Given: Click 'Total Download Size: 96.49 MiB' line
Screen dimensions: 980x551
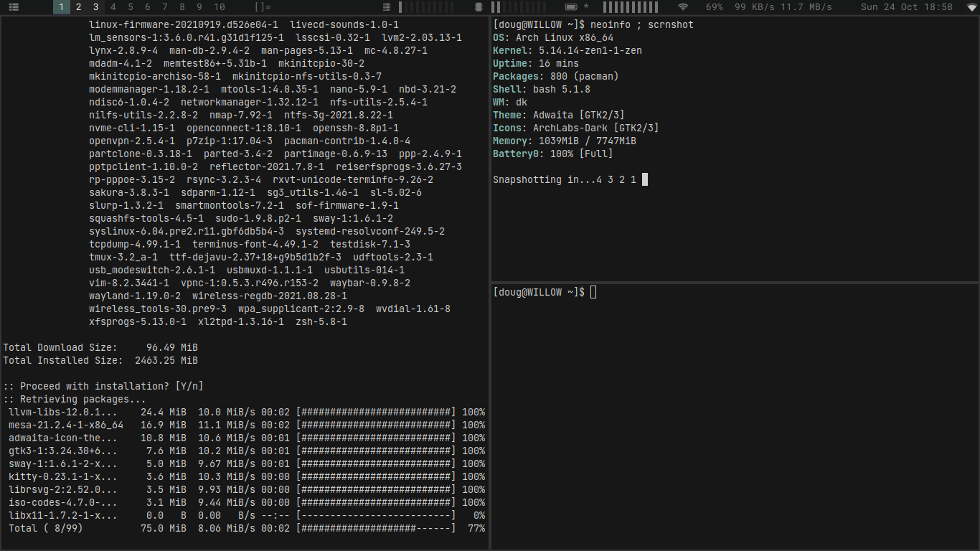Looking at the screenshot, I should pyautogui.click(x=100, y=348).
